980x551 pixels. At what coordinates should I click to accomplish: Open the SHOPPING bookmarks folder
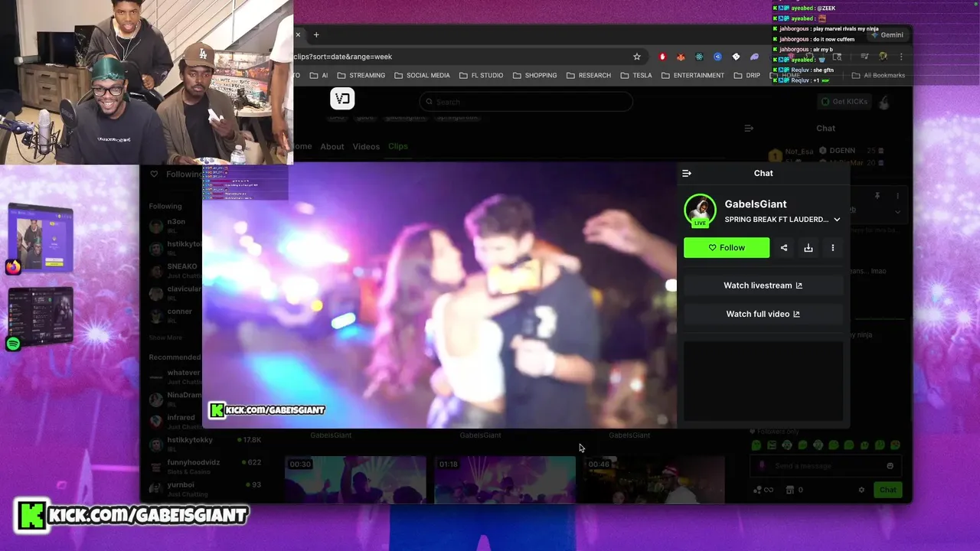point(534,76)
